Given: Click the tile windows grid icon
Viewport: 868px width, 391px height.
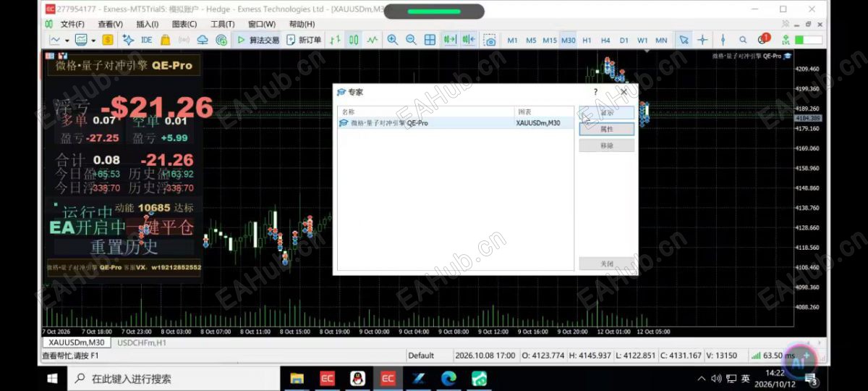Looking at the screenshot, I should 430,40.
